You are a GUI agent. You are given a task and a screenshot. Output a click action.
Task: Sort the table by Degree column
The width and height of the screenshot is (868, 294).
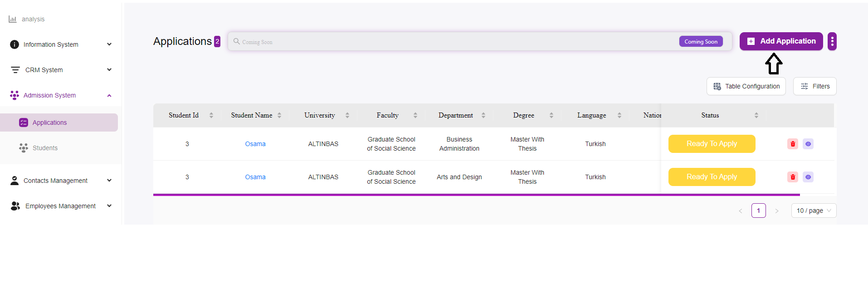(551, 115)
